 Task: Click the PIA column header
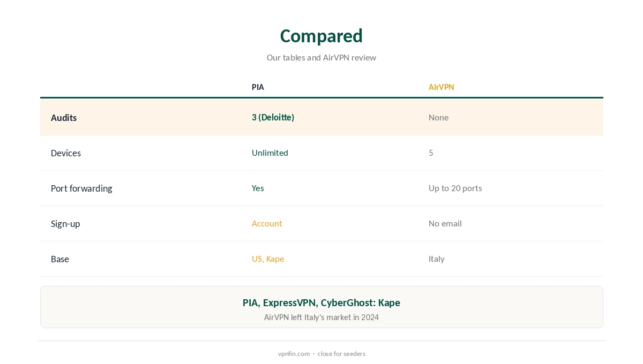(x=258, y=87)
